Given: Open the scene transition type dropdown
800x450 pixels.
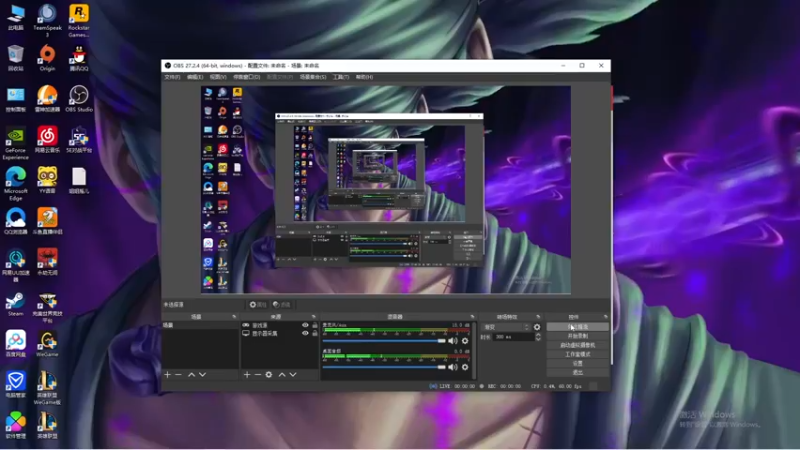Looking at the screenshot, I should pyautogui.click(x=506, y=327).
